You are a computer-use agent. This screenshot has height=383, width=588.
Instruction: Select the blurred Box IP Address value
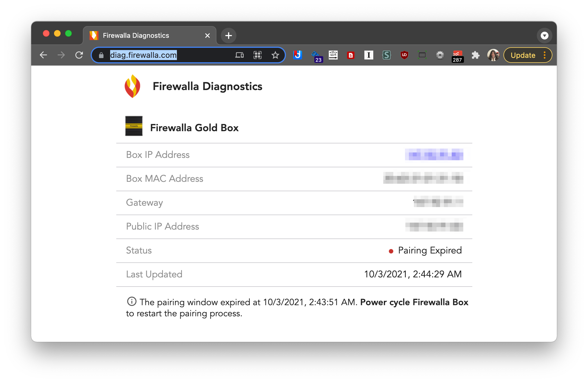click(x=434, y=155)
